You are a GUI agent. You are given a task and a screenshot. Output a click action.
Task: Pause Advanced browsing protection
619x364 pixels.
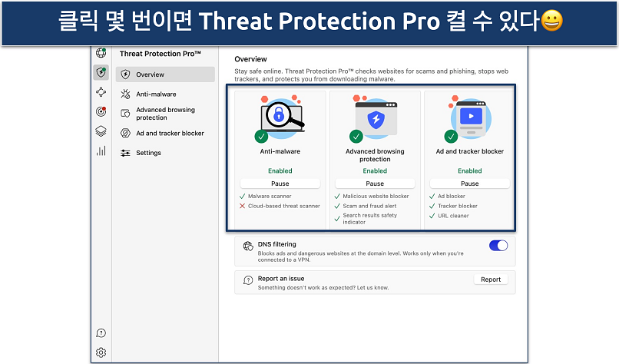tap(375, 184)
